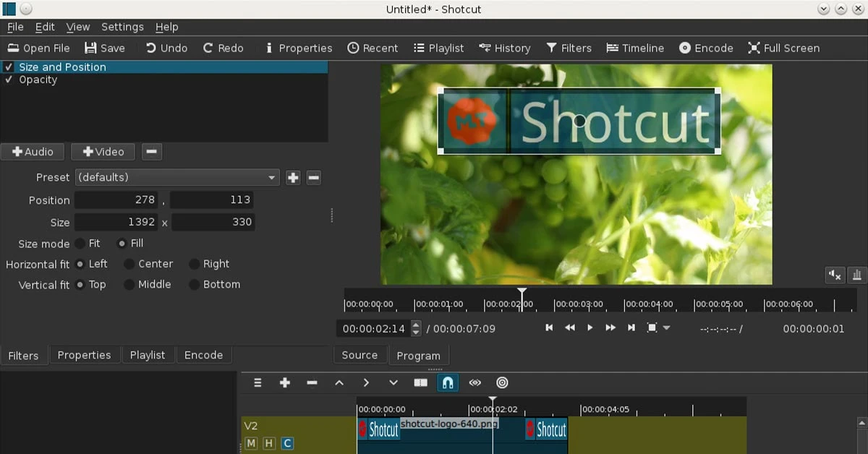
Task: Toggle the snapping magnet in the timeline toolbar
Action: pyautogui.click(x=448, y=382)
